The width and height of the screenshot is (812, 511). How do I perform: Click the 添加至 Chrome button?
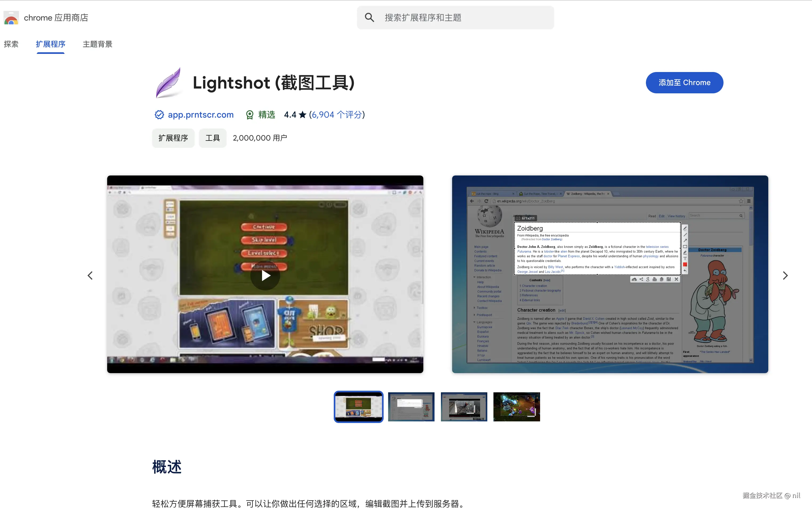point(684,83)
